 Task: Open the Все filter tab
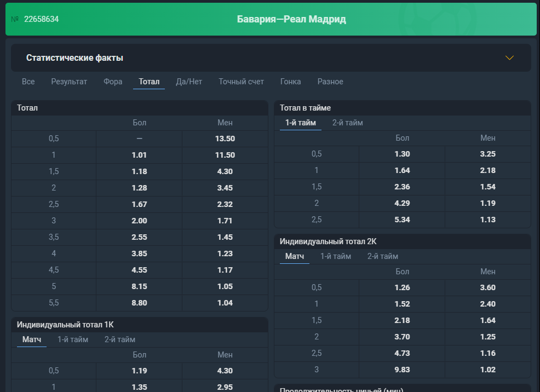28,82
